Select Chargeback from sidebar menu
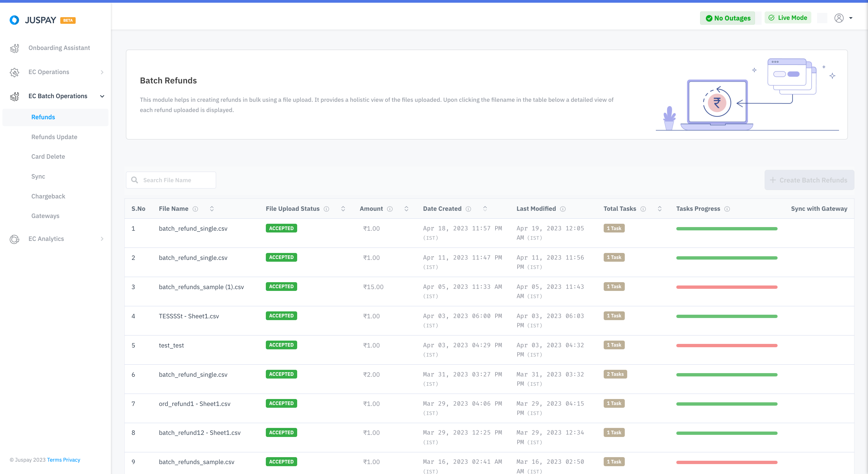Viewport: 868px width, 474px height. click(48, 196)
